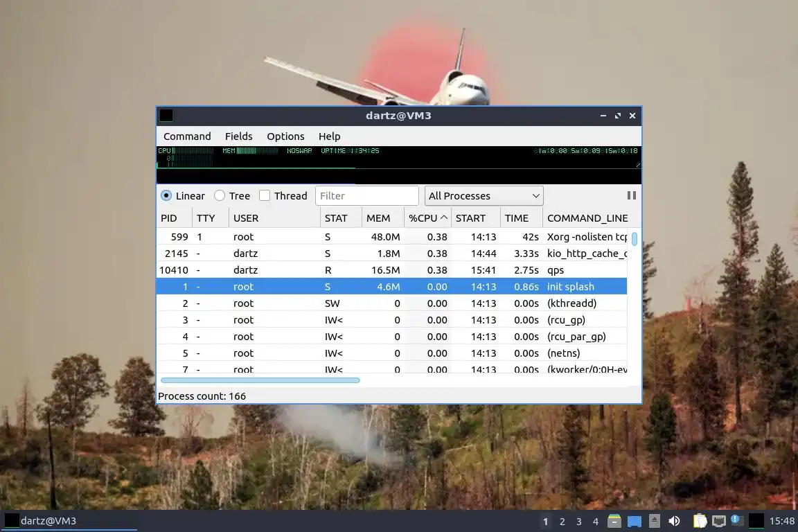Click the 15:48 clock in the taskbar

(x=781, y=521)
